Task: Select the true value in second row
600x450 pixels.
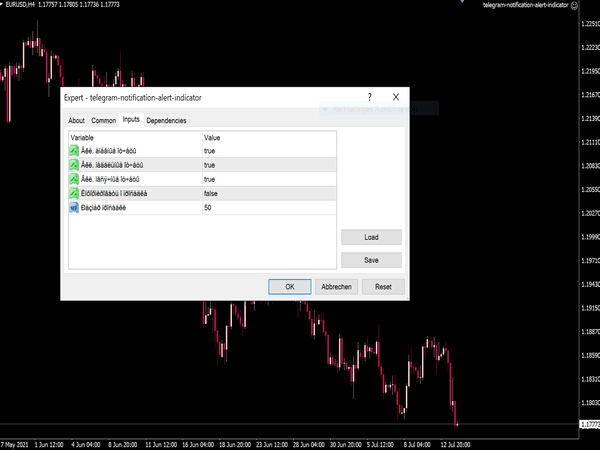Action: (269, 165)
